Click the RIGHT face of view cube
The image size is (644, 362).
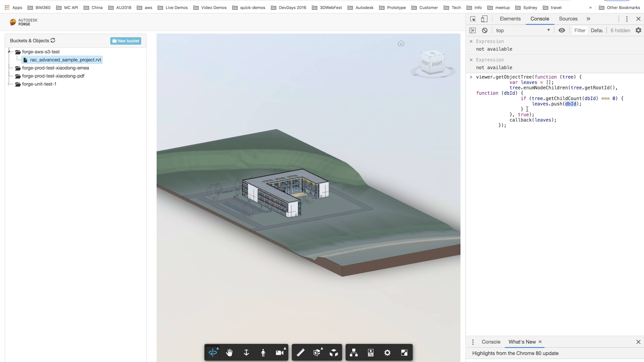tap(437, 64)
